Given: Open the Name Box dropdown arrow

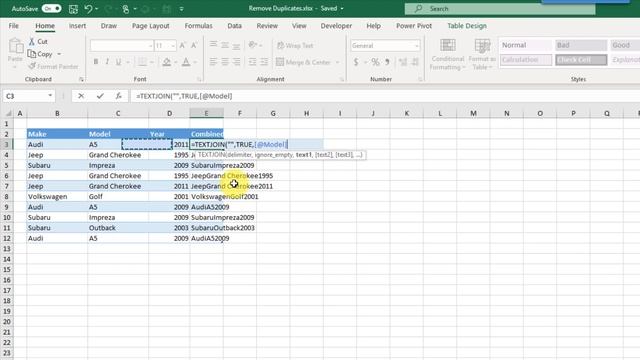Looking at the screenshot, I should point(50,96).
